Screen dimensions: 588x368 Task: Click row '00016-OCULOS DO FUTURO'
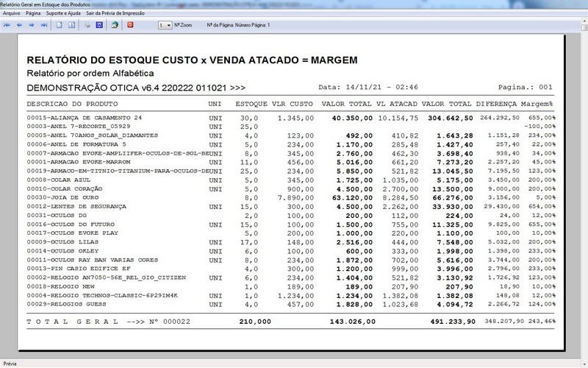pyautogui.click(x=290, y=224)
